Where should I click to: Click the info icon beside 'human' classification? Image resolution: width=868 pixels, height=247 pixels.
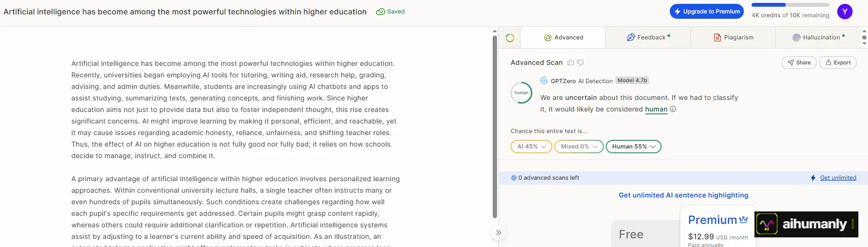coord(673,109)
